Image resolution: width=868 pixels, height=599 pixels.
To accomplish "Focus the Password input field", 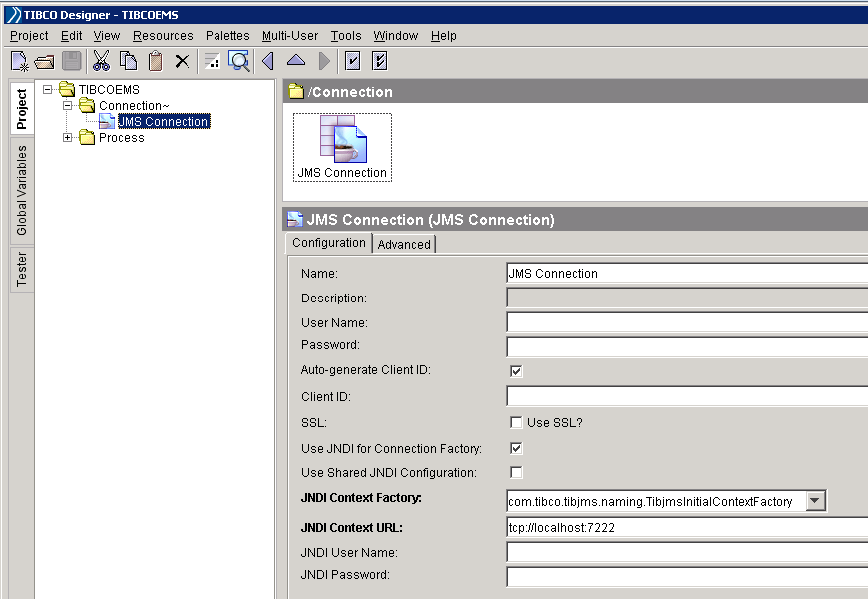I will 687,346.
